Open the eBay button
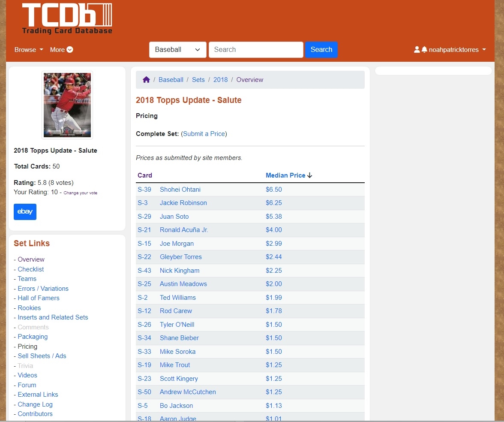 click(25, 212)
